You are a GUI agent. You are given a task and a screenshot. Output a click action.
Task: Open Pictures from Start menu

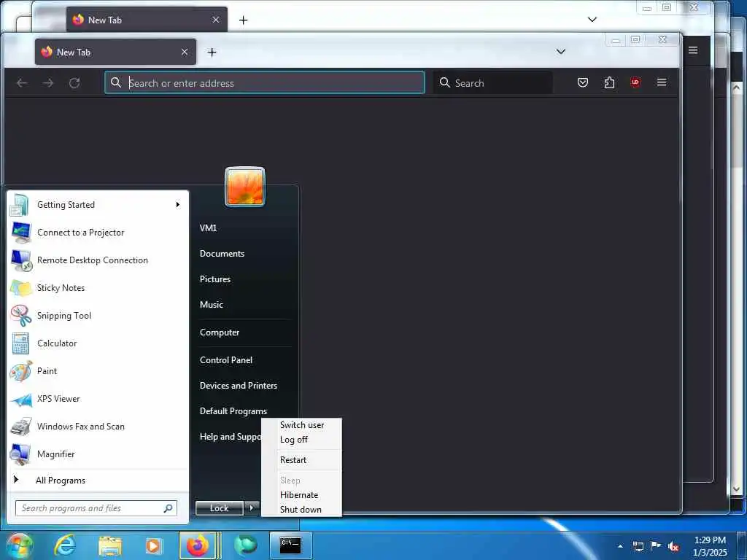pyautogui.click(x=215, y=279)
